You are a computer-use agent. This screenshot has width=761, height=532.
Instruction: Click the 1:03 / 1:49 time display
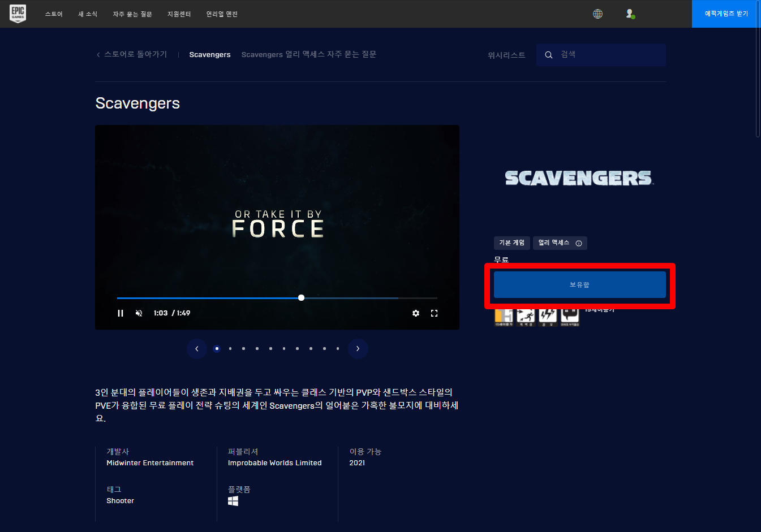(x=172, y=313)
